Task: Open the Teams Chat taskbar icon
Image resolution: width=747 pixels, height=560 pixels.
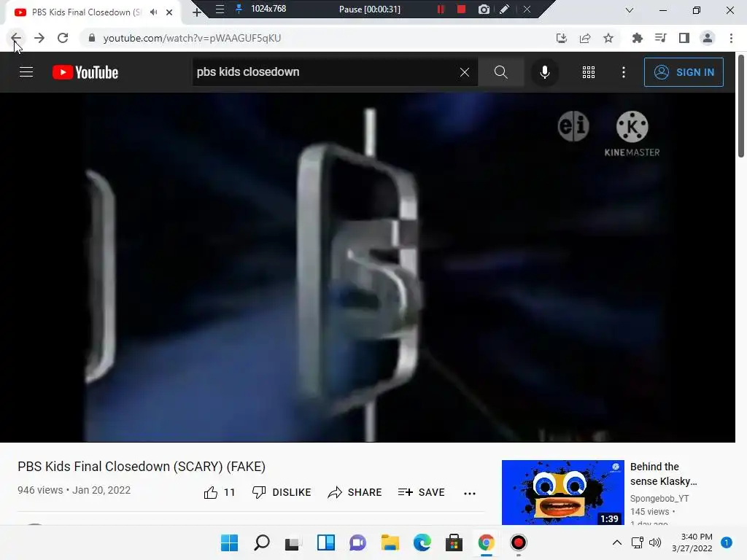Action: [x=357, y=542]
